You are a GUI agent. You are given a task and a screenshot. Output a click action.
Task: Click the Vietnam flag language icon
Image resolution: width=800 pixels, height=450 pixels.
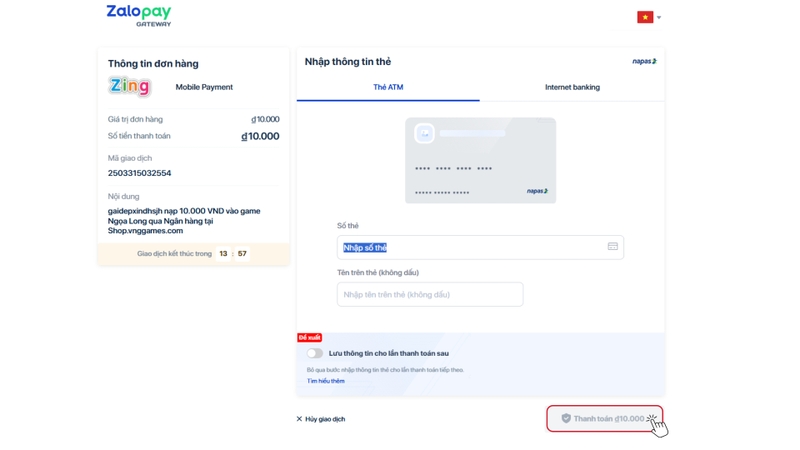click(645, 17)
